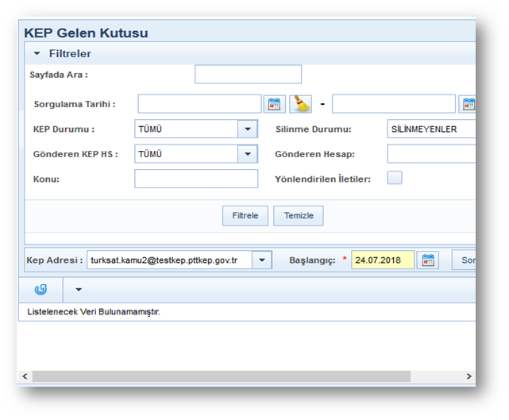The image size is (509, 420).
Task: Click the broom icon to clear dates
Action: coord(301,104)
